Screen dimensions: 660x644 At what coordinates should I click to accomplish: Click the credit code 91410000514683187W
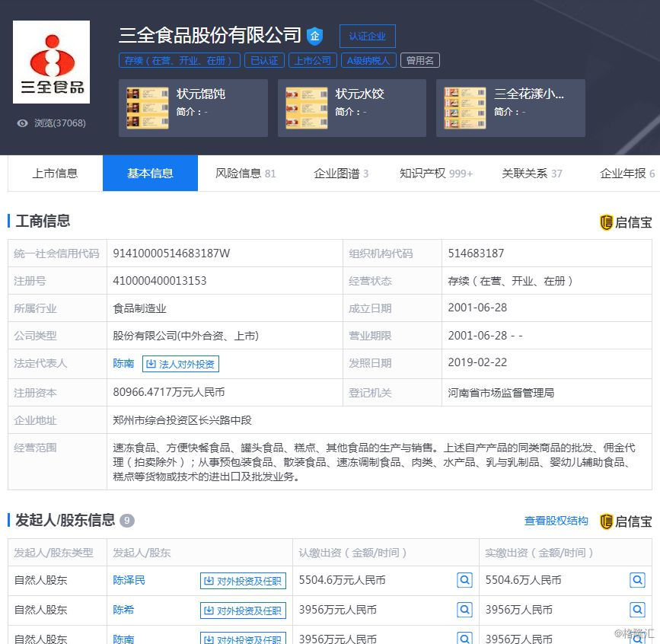coord(172,253)
